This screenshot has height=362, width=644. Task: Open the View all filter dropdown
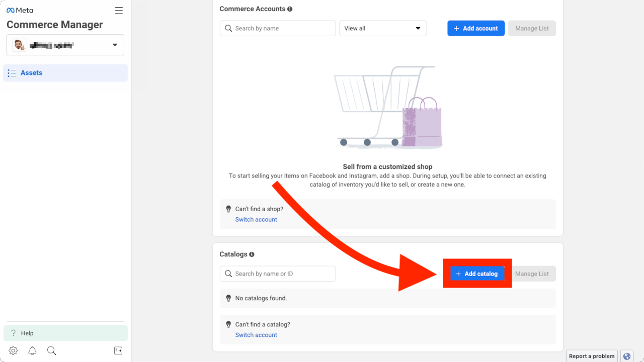383,28
